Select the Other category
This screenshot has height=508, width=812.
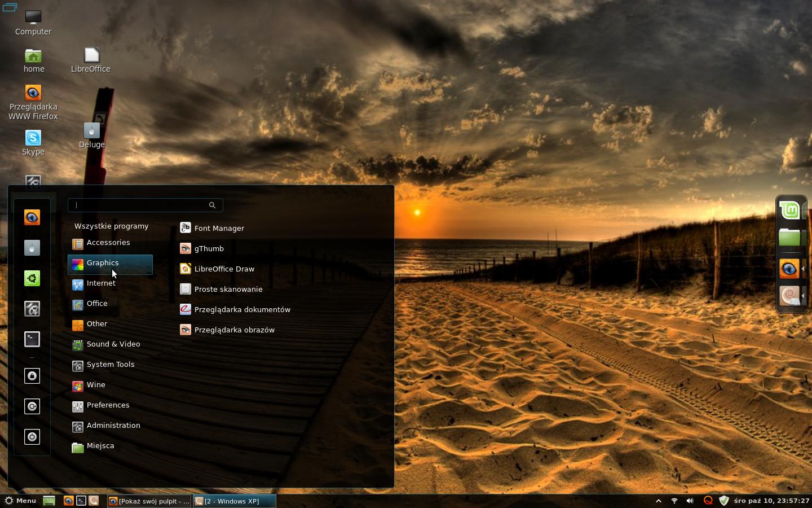(x=110, y=325)
